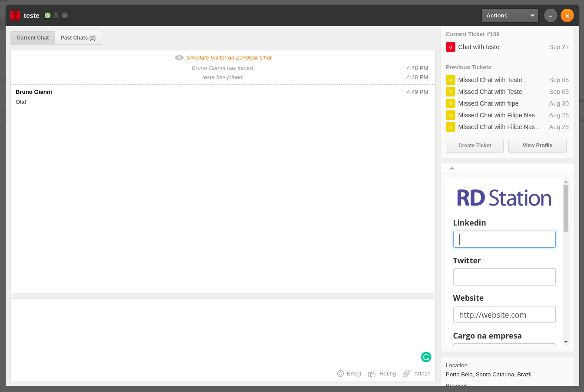584x392 pixels.
Task: Open View Profile
Action: (537, 146)
